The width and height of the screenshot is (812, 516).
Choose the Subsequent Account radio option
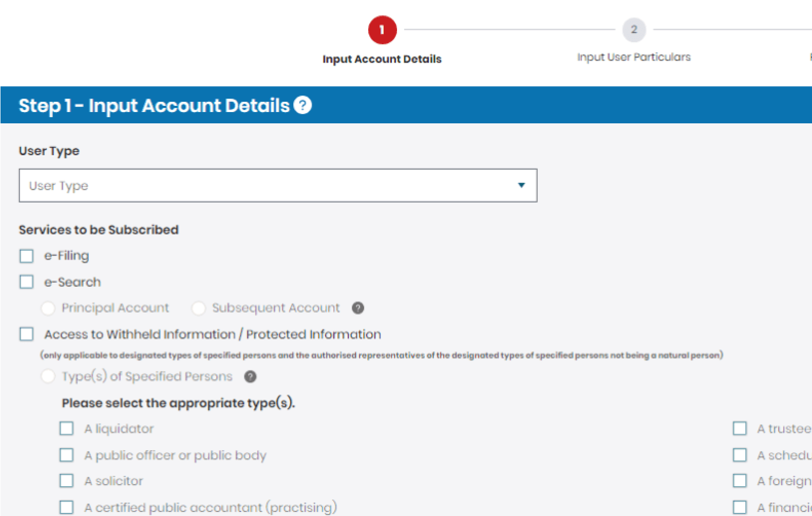[198, 308]
